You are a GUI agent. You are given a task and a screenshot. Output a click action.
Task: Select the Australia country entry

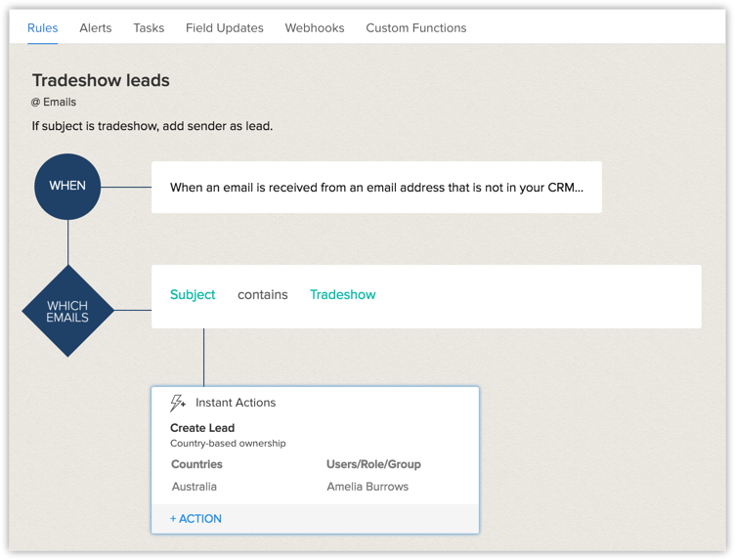coord(195,487)
